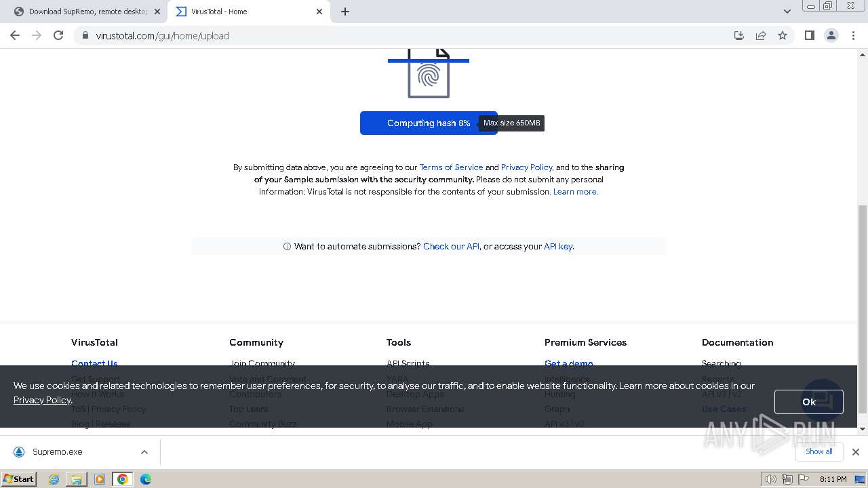The image size is (868, 488).
Task: Open the File Explorer taskbar icon
Action: (77, 479)
